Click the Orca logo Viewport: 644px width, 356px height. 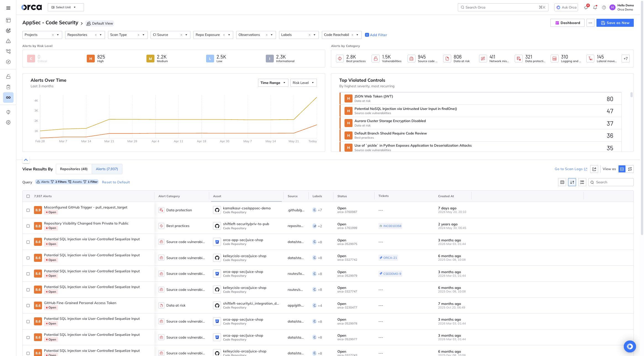coord(31,7)
